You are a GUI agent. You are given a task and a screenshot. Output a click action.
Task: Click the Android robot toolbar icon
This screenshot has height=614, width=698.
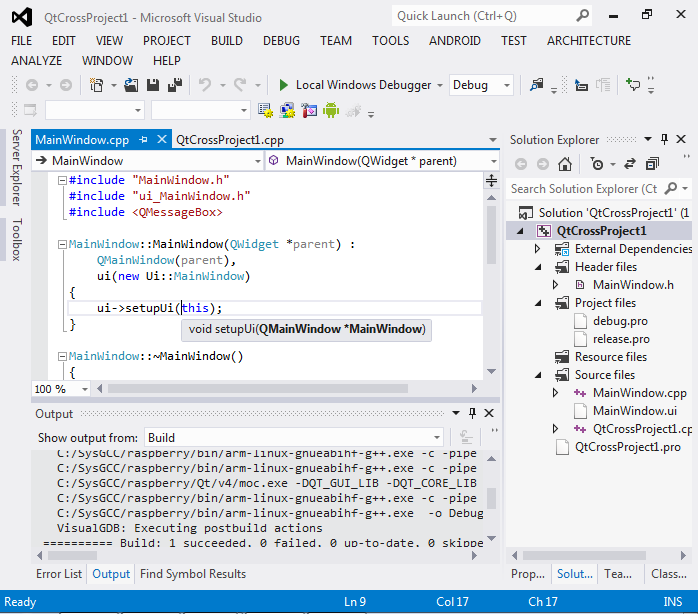click(x=331, y=110)
